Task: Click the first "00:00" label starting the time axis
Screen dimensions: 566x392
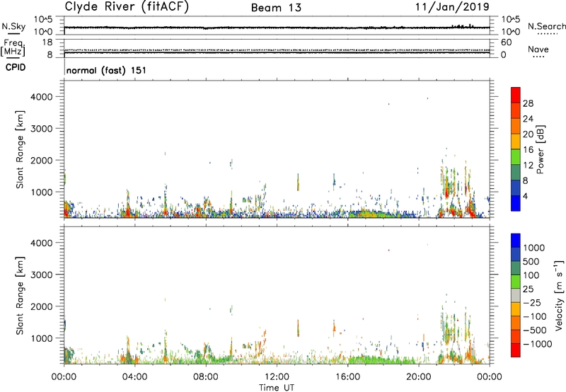Action: tap(64, 377)
